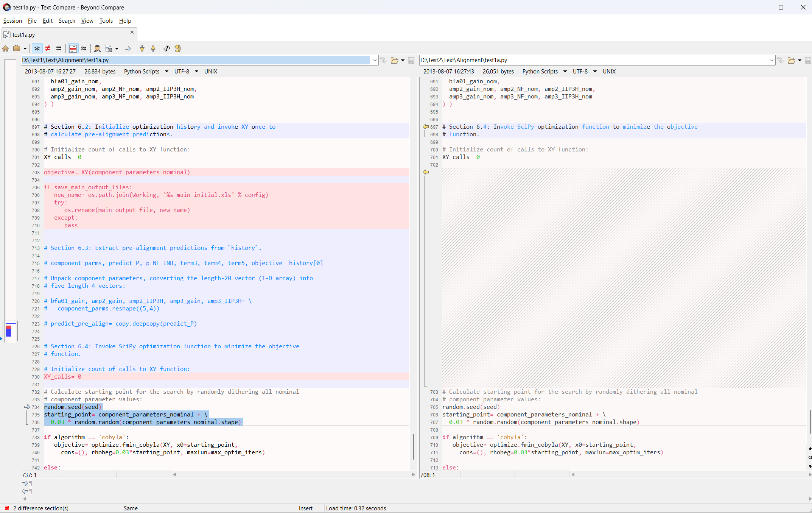Click left scroll arrow of left pane
This screenshot has width=812, height=513.
(x=174, y=475)
